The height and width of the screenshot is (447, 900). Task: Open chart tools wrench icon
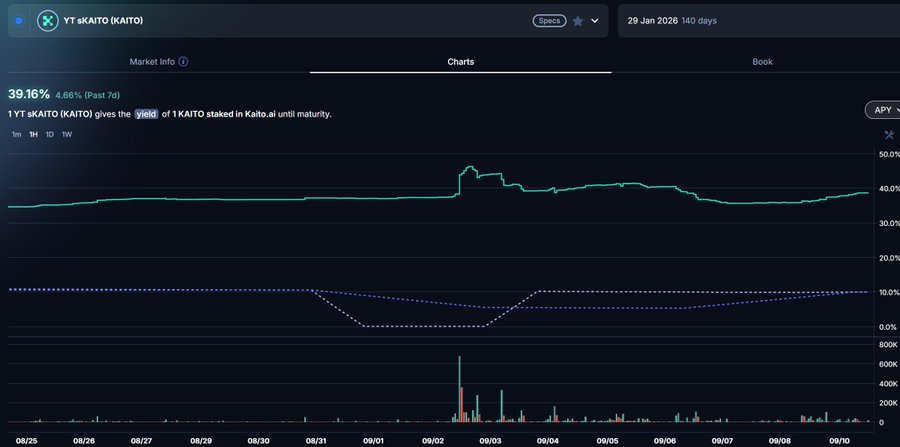[x=890, y=135]
